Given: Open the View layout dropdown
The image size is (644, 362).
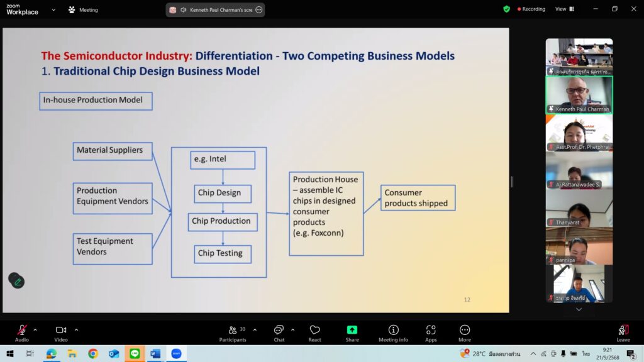Looking at the screenshot, I should (564, 9).
